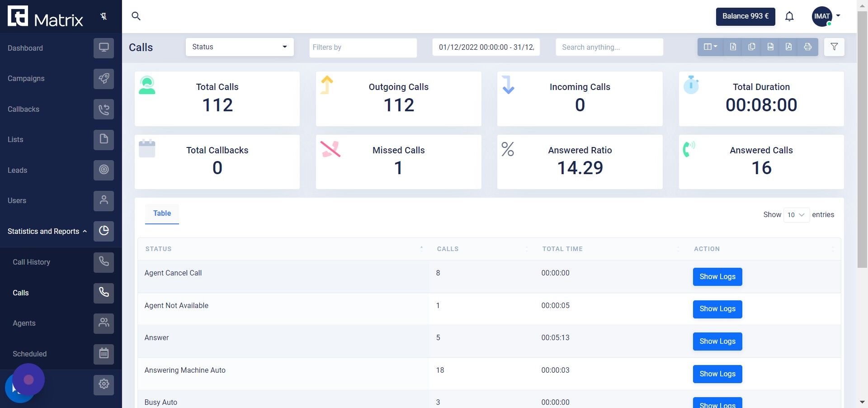Open notifications bell
Viewport: 868px width, 408px height.
[789, 17]
